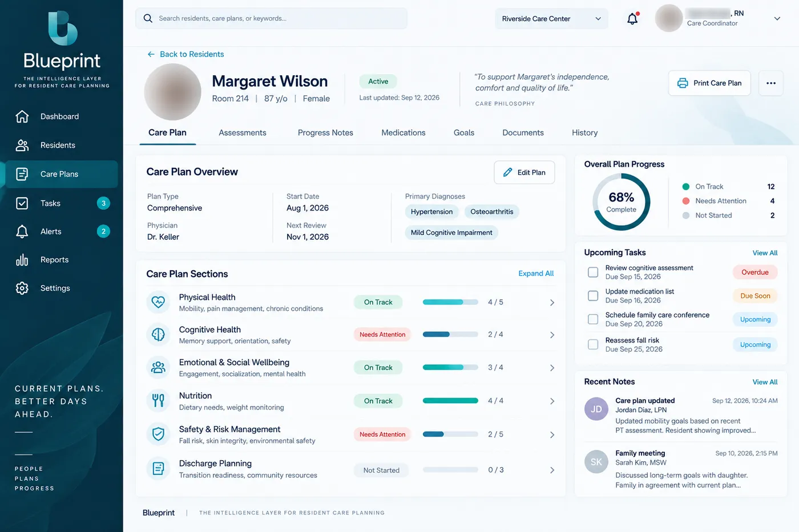Click the JD avatar on Care plan updated note
Screen dimensions: 799x532
pyautogui.click(x=596, y=409)
